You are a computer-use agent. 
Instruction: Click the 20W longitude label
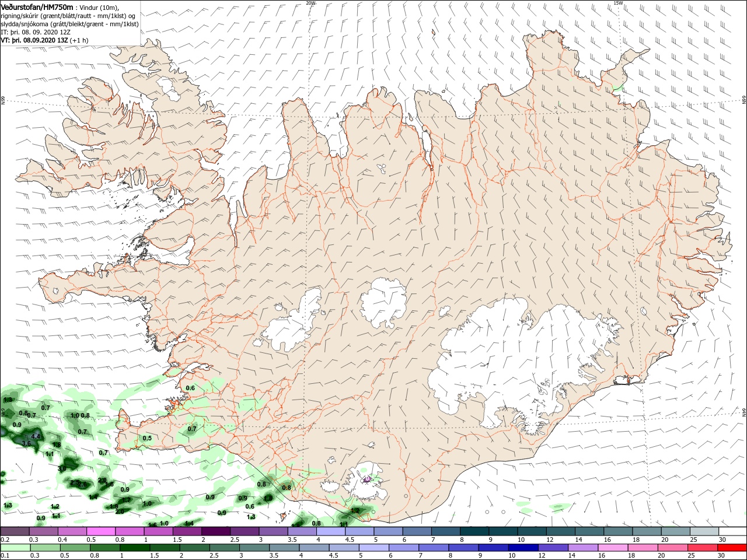pos(310,3)
